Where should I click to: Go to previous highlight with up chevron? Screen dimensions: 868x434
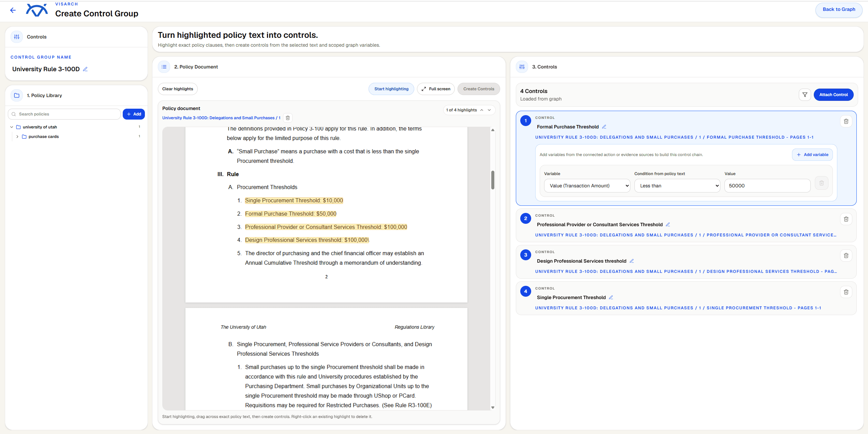coord(481,110)
